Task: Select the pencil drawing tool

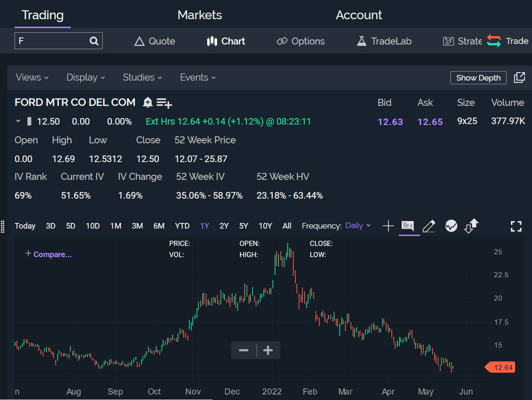Action: pos(429,226)
